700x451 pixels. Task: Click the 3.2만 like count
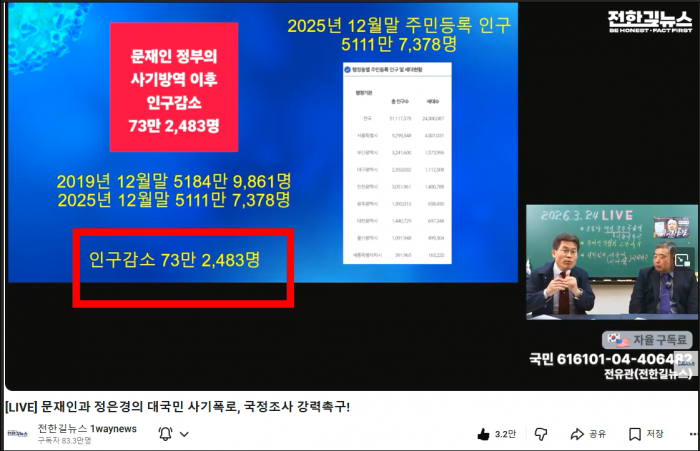505,434
